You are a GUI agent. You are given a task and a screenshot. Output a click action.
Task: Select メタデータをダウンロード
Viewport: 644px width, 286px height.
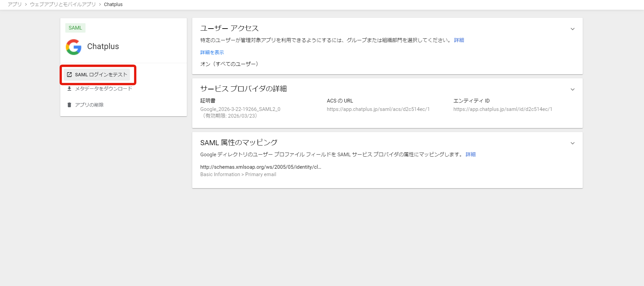104,89
